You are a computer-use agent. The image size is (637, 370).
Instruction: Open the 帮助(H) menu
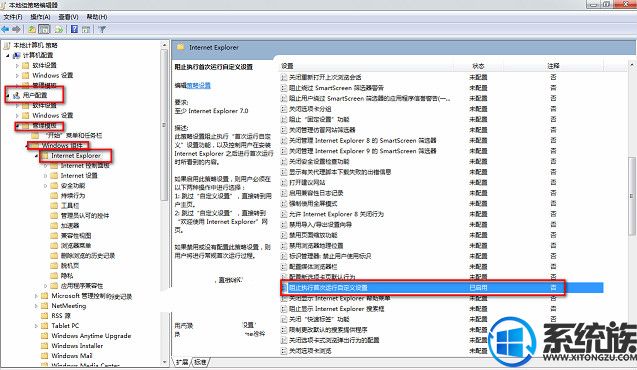(97, 17)
